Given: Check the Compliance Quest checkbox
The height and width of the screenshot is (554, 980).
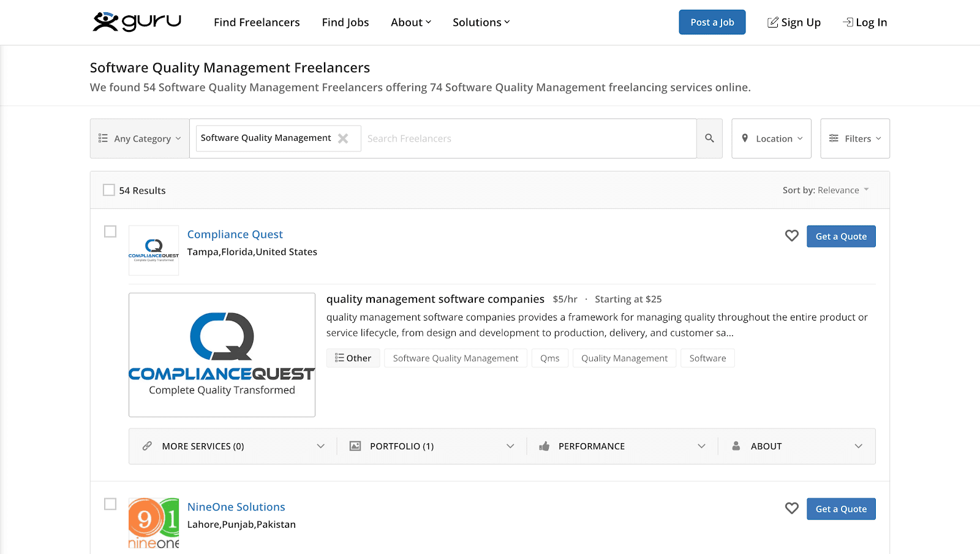Looking at the screenshot, I should point(110,232).
